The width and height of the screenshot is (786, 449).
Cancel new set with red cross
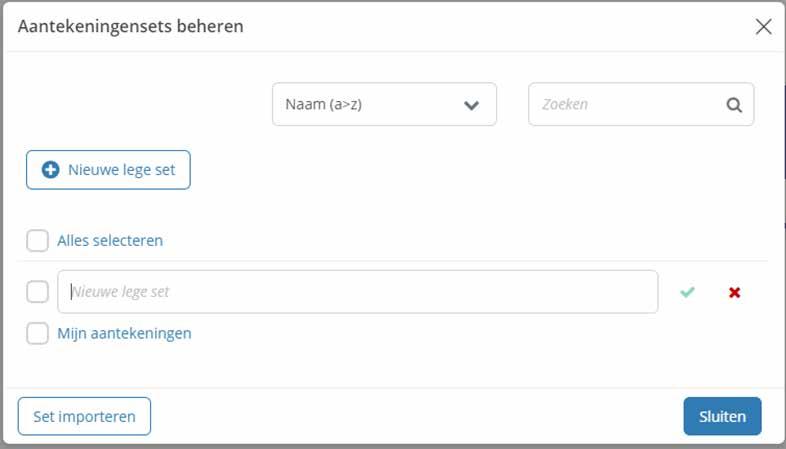point(735,292)
